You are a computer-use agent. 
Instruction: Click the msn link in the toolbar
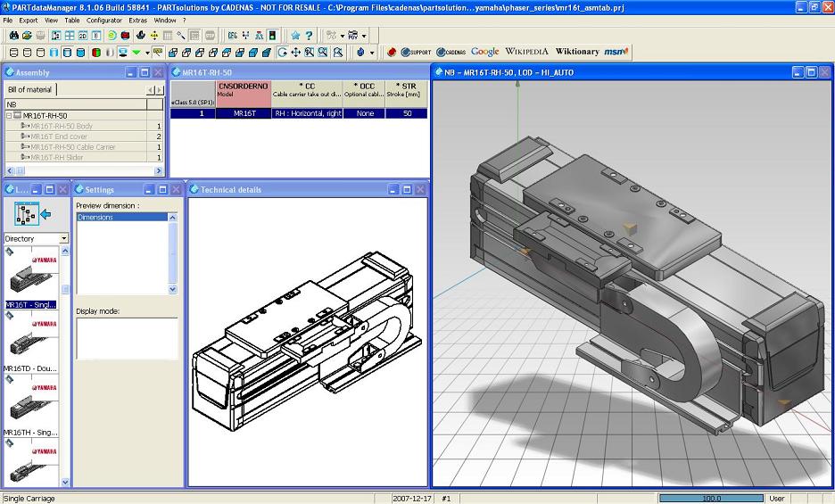click(616, 52)
